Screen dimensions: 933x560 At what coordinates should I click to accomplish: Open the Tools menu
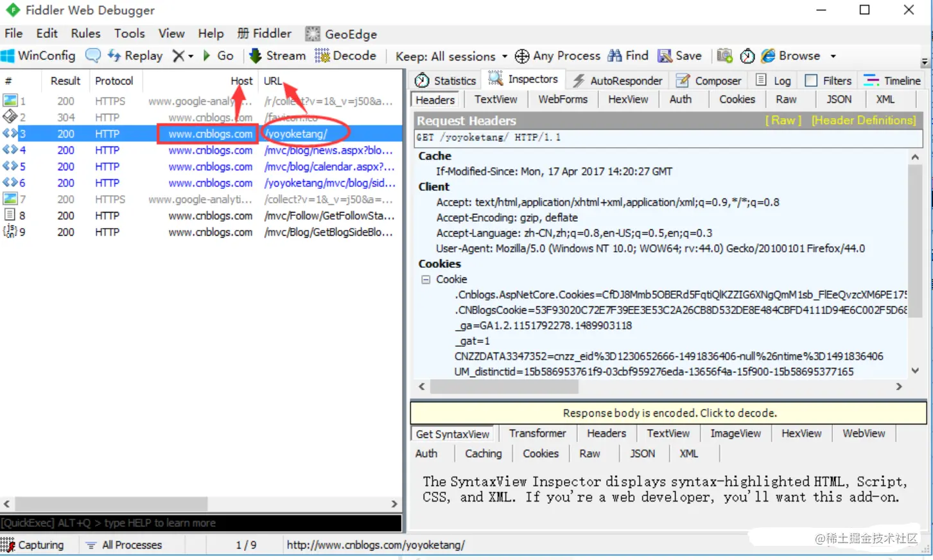(130, 33)
